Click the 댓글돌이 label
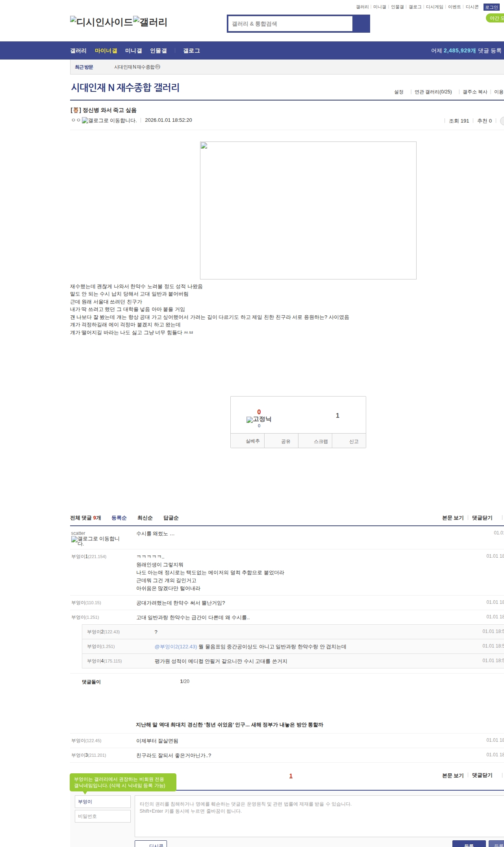The image size is (504, 847). (91, 682)
